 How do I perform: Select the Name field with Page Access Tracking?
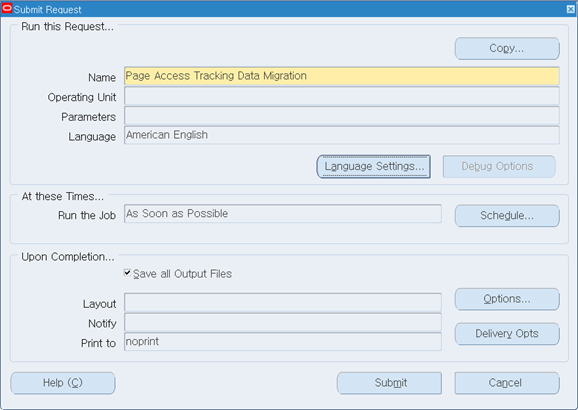coord(342,76)
